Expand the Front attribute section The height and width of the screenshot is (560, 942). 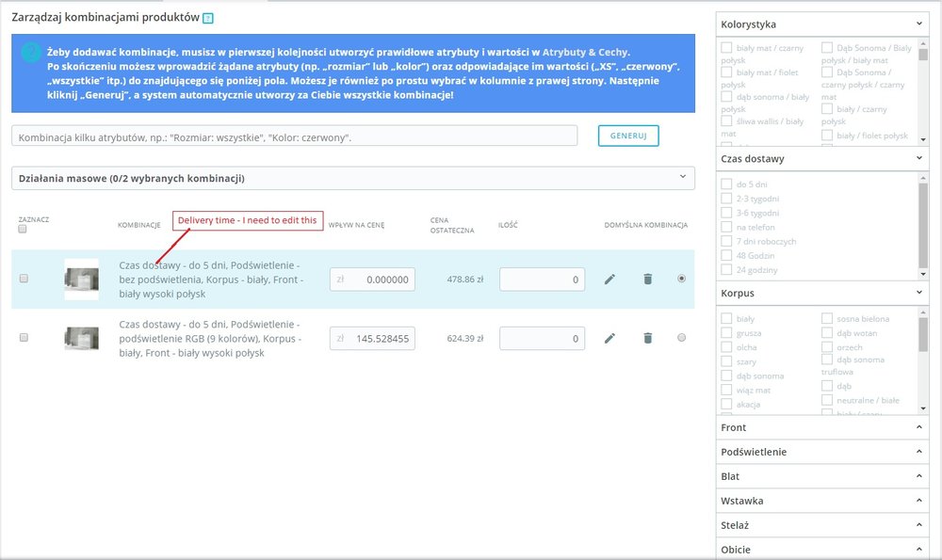coord(918,427)
